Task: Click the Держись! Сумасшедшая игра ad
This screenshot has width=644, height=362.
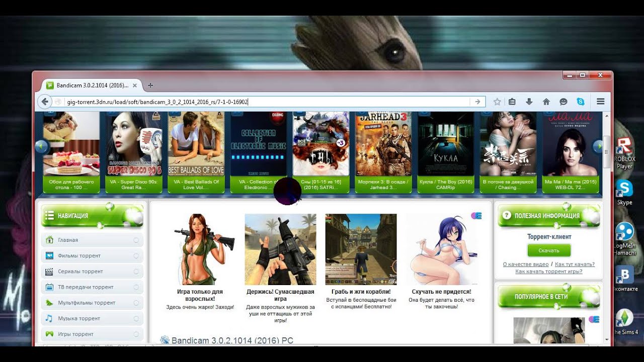Action: pyautogui.click(x=280, y=268)
